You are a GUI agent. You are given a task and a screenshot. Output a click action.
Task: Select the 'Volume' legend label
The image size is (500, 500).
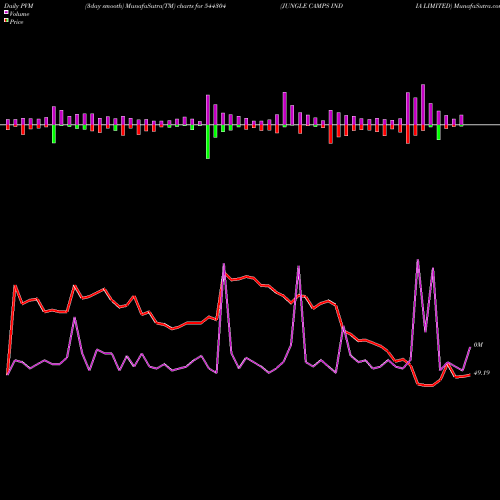click(19, 14)
